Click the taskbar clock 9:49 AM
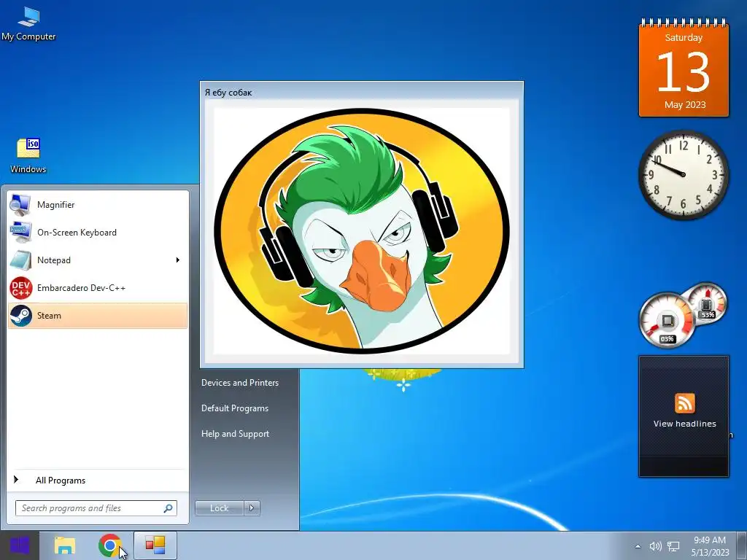The image size is (747, 560). tap(710, 540)
